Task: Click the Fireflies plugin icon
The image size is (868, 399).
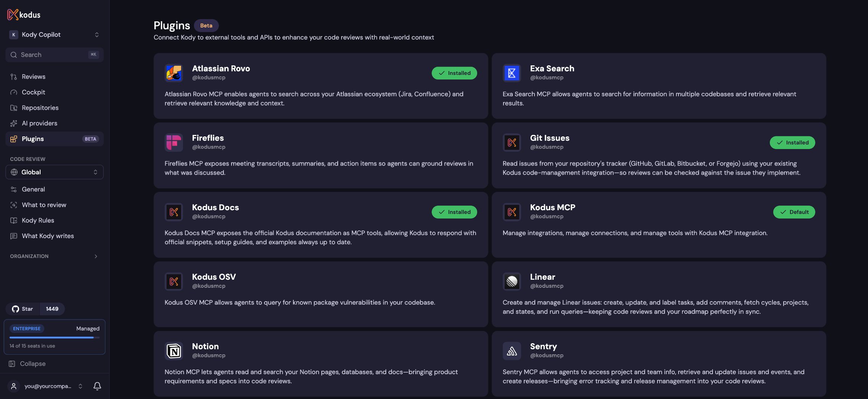Action: (x=174, y=143)
